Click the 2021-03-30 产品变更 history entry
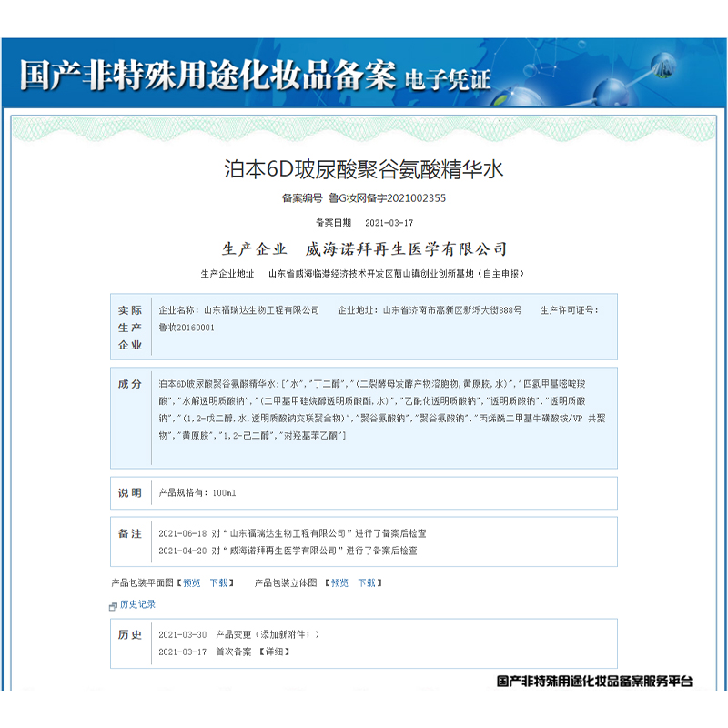The height and width of the screenshot is (728, 728). coord(238,634)
